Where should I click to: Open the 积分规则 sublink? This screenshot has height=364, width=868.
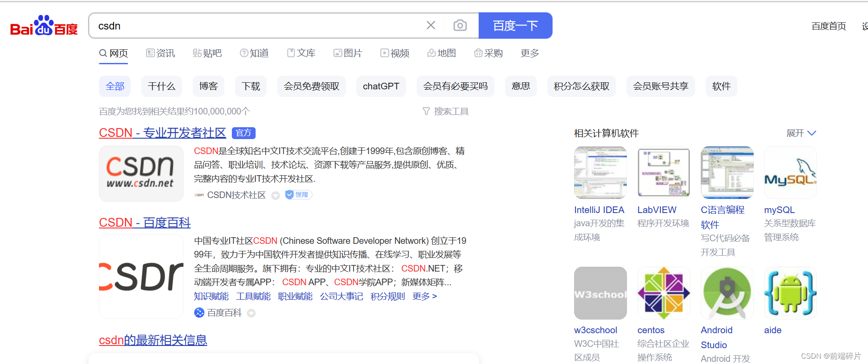tap(388, 296)
